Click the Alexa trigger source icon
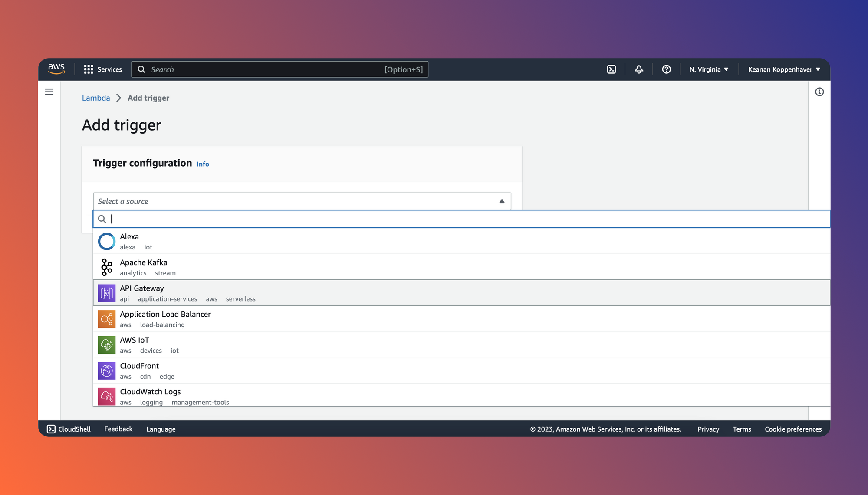 [x=106, y=241]
